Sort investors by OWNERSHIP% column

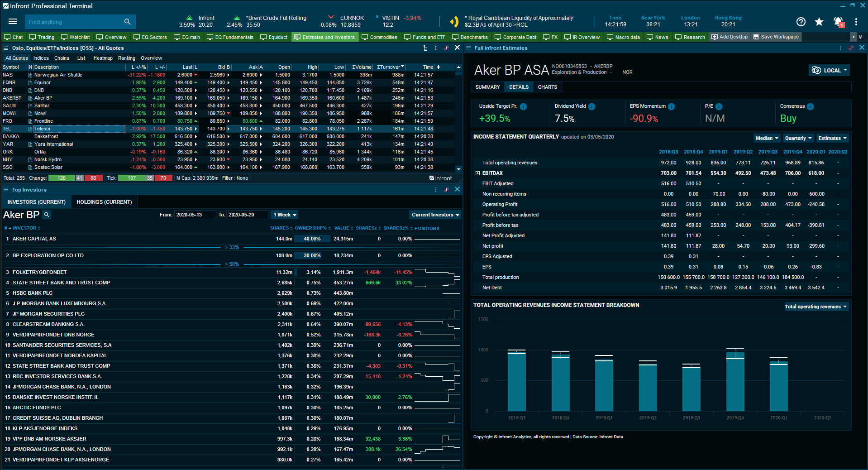313,228
